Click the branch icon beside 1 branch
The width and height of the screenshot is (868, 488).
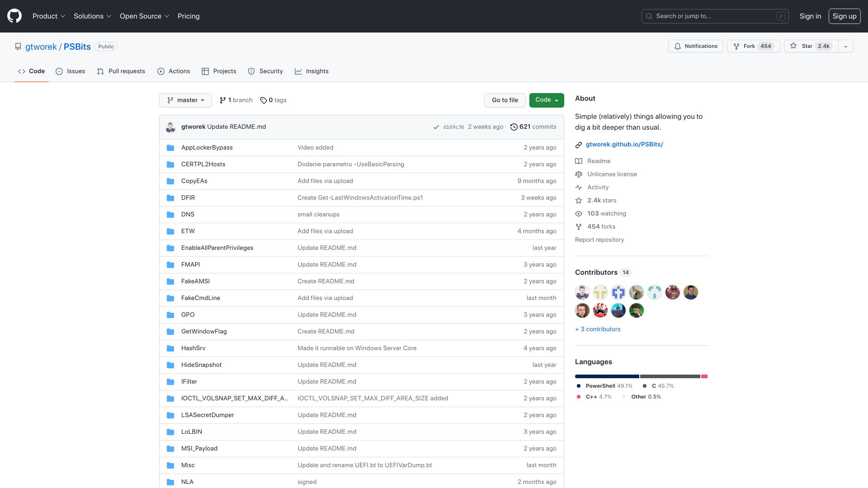(223, 100)
